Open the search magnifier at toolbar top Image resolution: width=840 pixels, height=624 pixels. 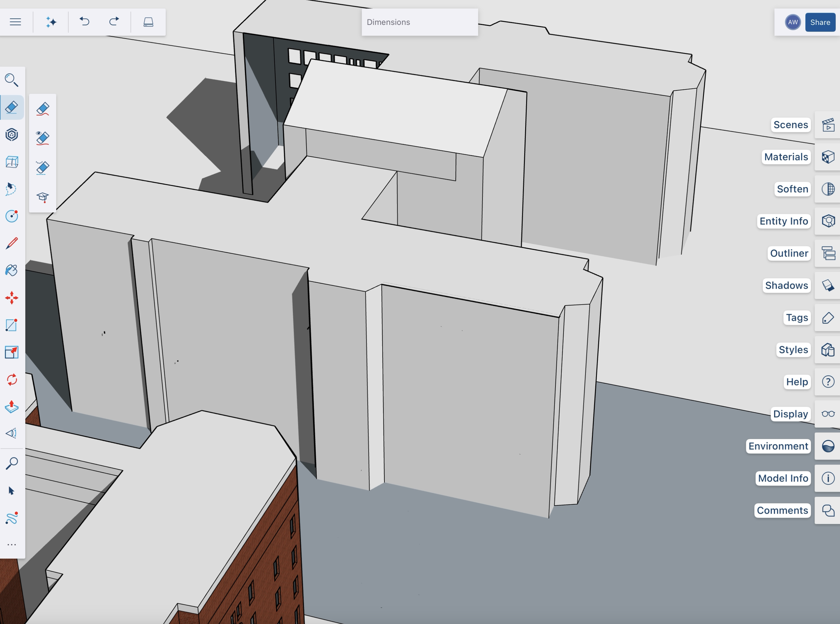tap(11, 80)
